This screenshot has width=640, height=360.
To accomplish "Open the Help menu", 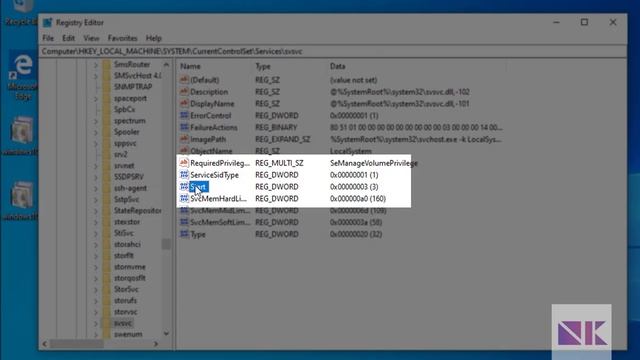I will [153, 38].
